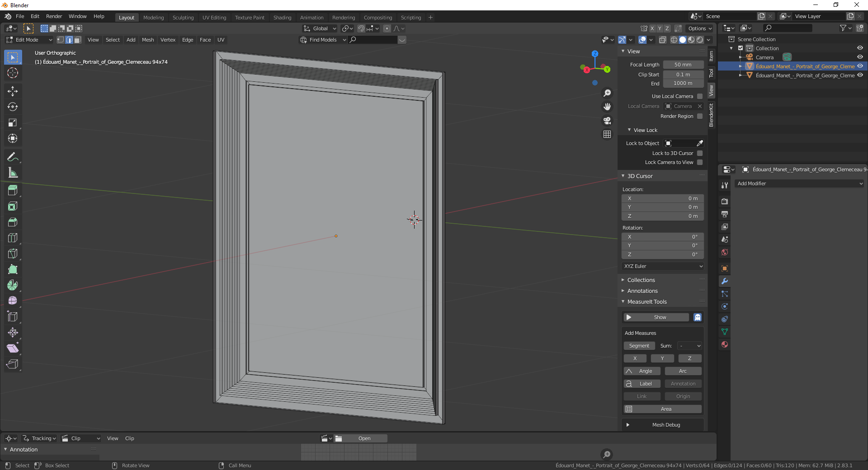Switch to UV Editing workspace tab
The width and height of the screenshot is (868, 470).
point(214,18)
